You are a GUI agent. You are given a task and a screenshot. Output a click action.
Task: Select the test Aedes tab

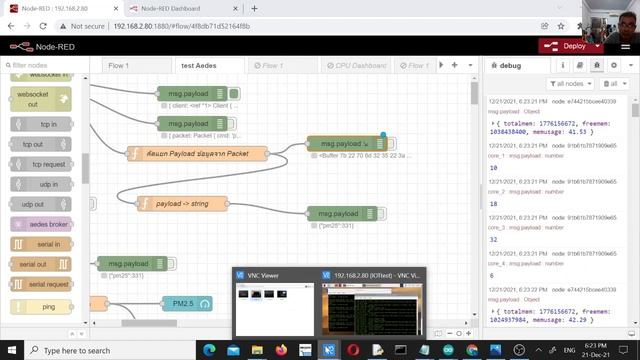[x=210, y=65]
